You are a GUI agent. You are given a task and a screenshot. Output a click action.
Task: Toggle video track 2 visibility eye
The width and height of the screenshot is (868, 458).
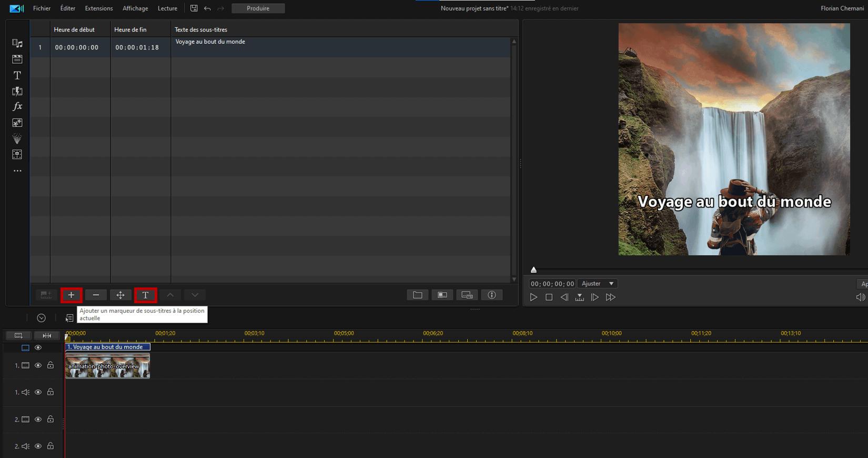tap(38, 420)
